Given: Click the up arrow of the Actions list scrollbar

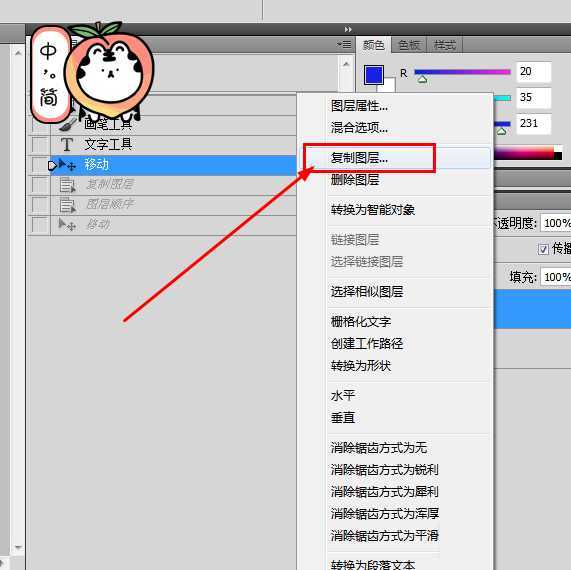Looking at the screenshot, I should (346, 64).
